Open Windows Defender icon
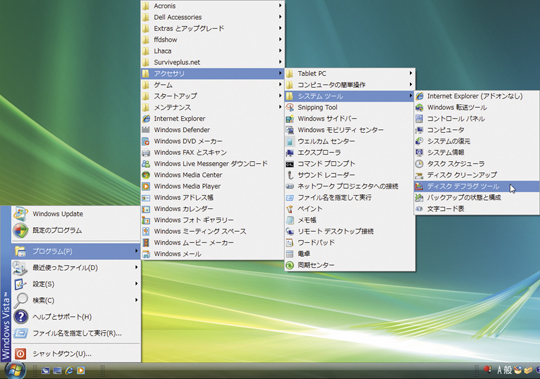The width and height of the screenshot is (540, 379). coord(146,130)
